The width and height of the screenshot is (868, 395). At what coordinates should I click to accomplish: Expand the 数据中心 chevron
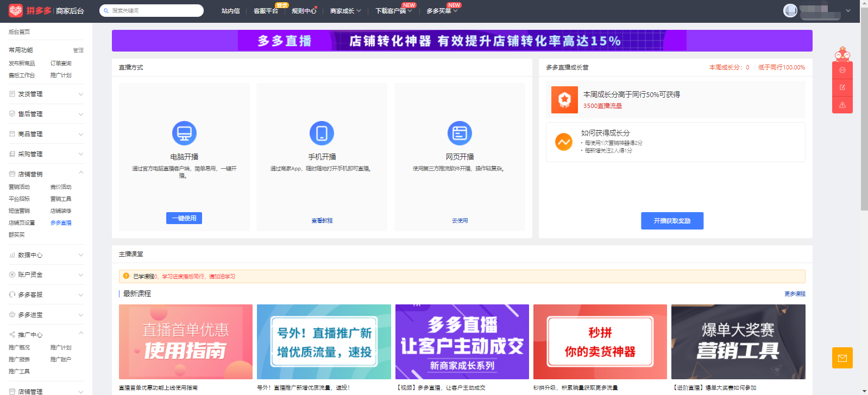81,255
